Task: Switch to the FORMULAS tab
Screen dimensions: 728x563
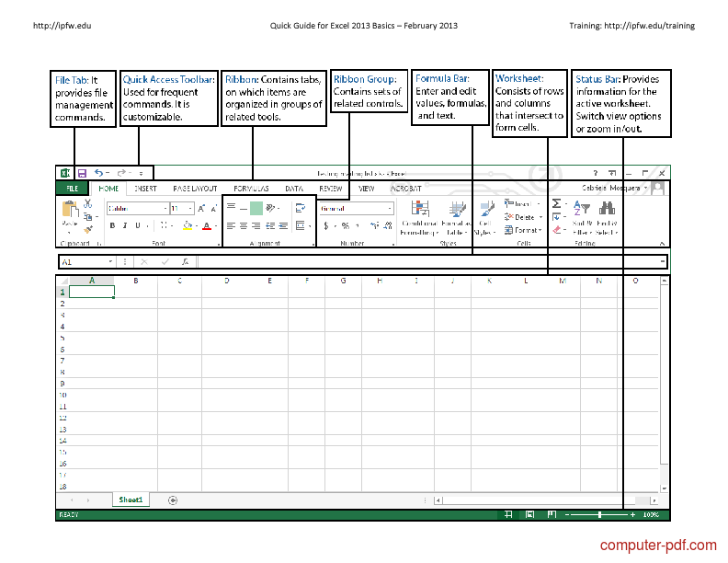Action: [x=251, y=189]
